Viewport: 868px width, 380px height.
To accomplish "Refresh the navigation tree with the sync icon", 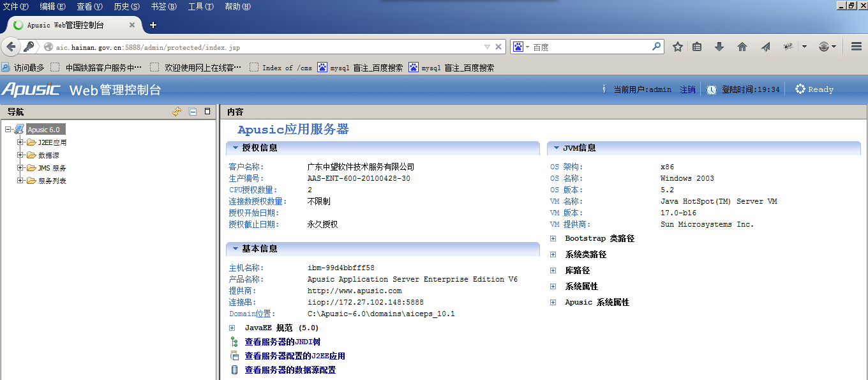I will coord(177,112).
